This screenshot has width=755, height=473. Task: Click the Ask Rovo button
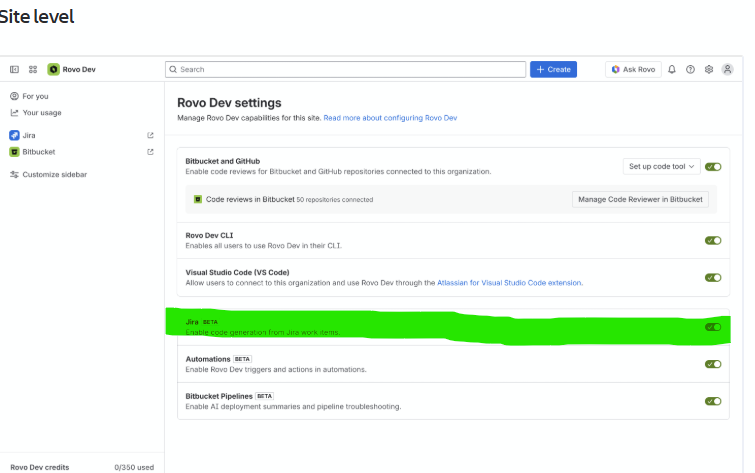point(633,69)
